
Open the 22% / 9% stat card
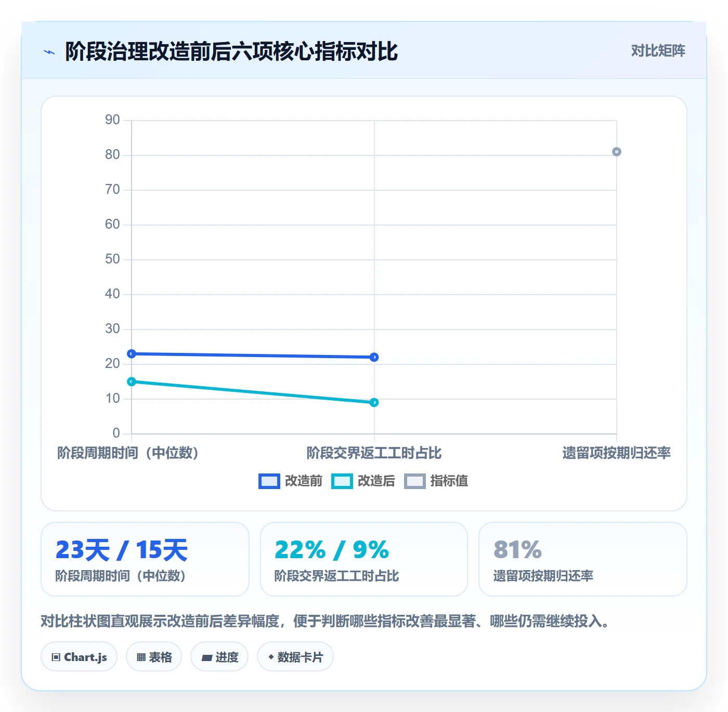[x=364, y=559]
